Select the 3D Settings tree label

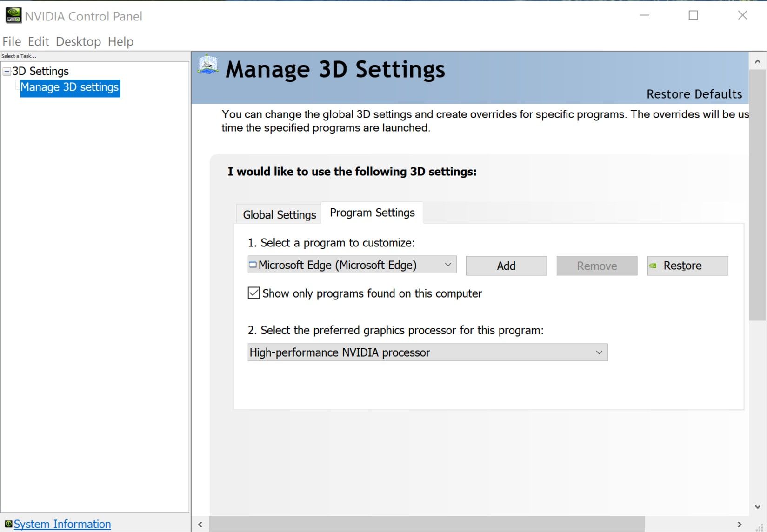click(x=40, y=71)
